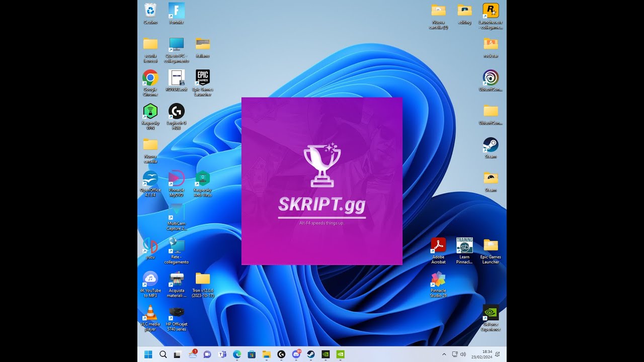Open the Teams Chat camera icon in taskbar
This screenshot has width=644, height=362.
(207, 354)
